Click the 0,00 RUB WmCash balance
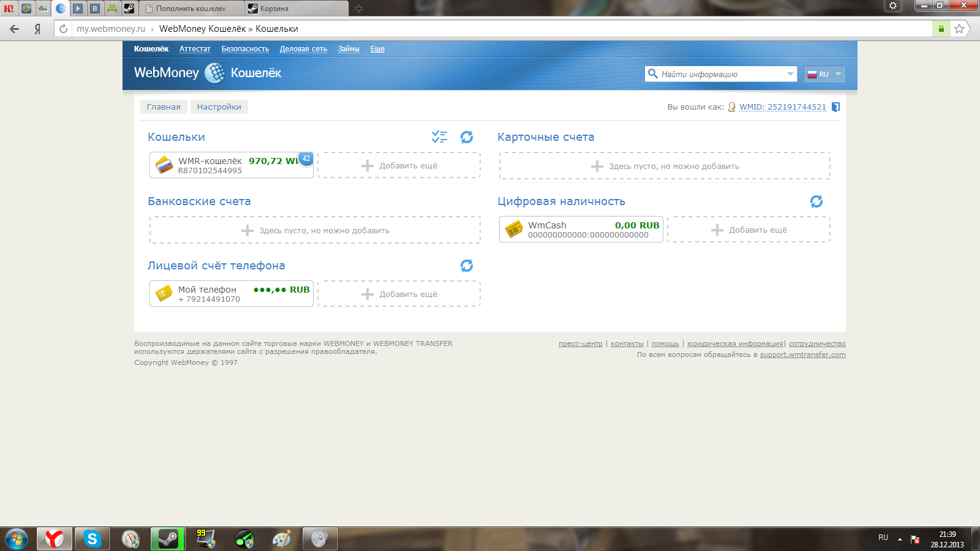 click(x=637, y=225)
